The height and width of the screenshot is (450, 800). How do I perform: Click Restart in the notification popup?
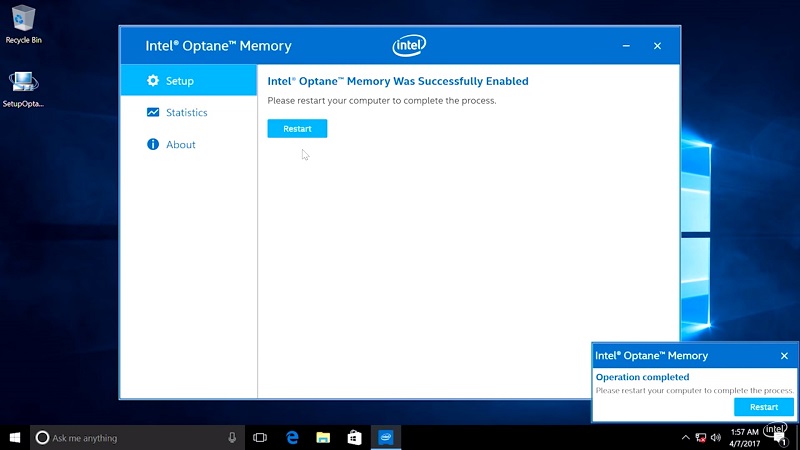click(764, 407)
